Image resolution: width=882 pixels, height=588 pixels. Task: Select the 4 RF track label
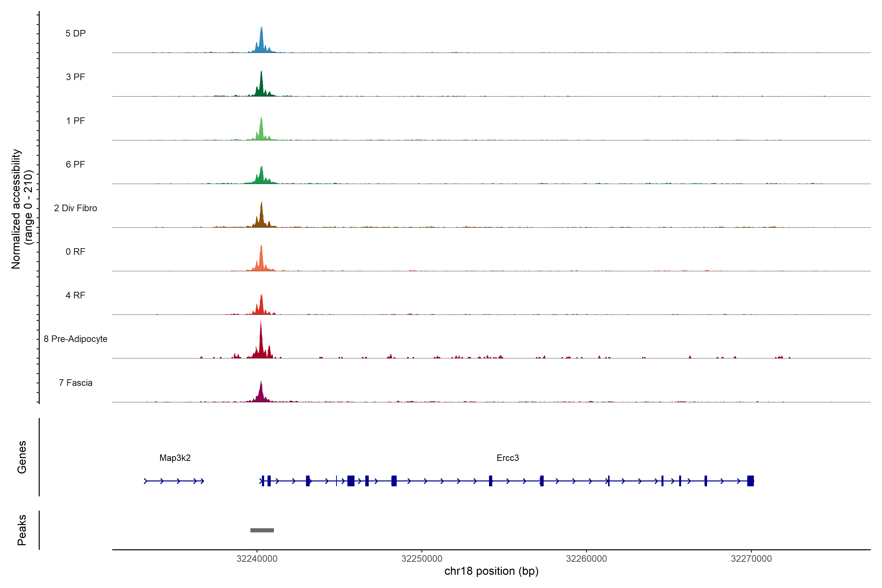[75, 295]
